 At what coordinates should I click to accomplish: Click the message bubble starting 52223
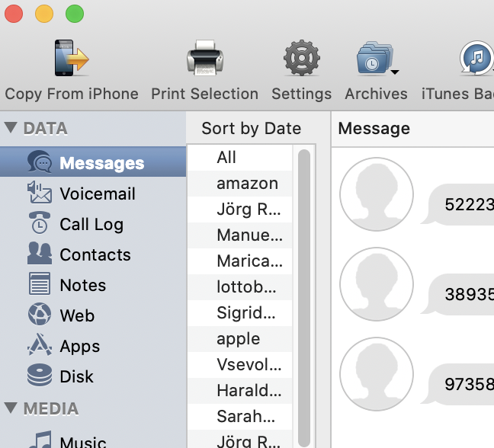[457, 204]
